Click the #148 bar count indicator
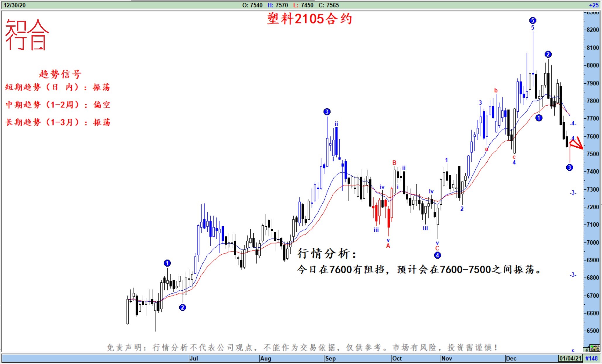 coord(591,358)
